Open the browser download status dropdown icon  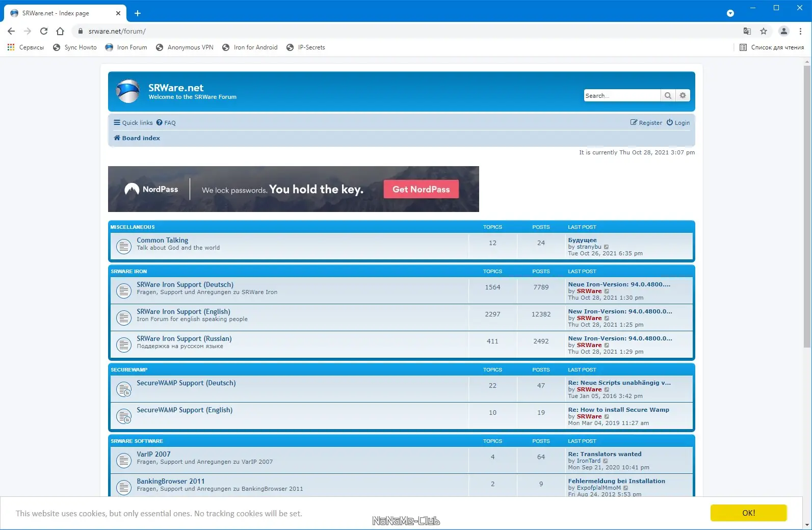[730, 13]
